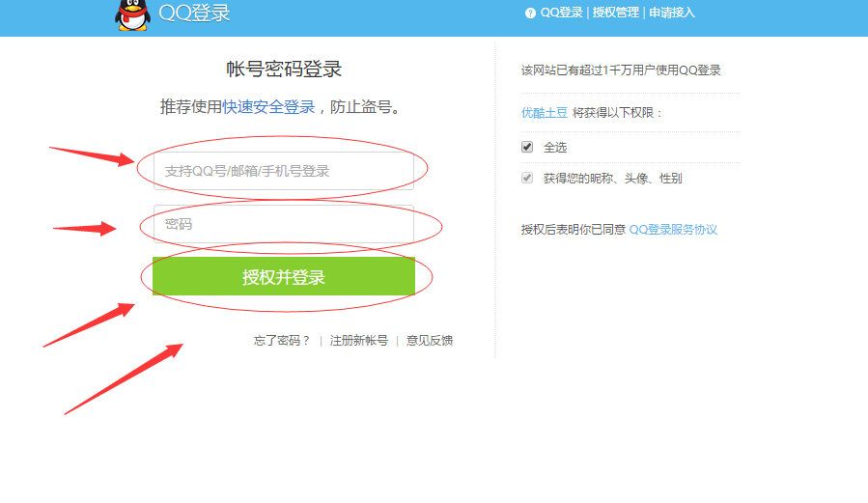This screenshot has height=503, width=868.
Task: Click the 该网站已有超过1千万用户使用QQ登录 text
Action: 621,70
